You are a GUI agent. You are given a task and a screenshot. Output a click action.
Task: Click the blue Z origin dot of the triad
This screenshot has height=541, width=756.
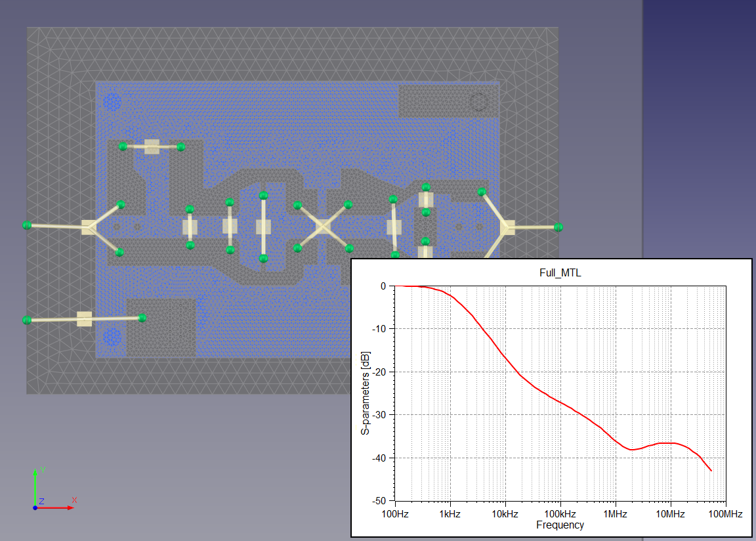pyautogui.click(x=35, y=508)
